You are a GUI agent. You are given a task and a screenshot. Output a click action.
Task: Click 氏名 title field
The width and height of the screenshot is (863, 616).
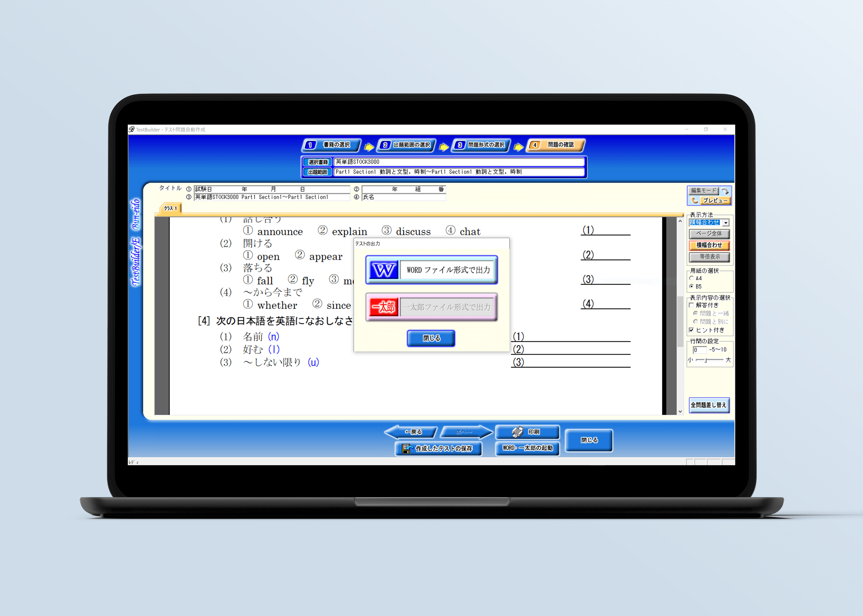(x=404, y=197)
